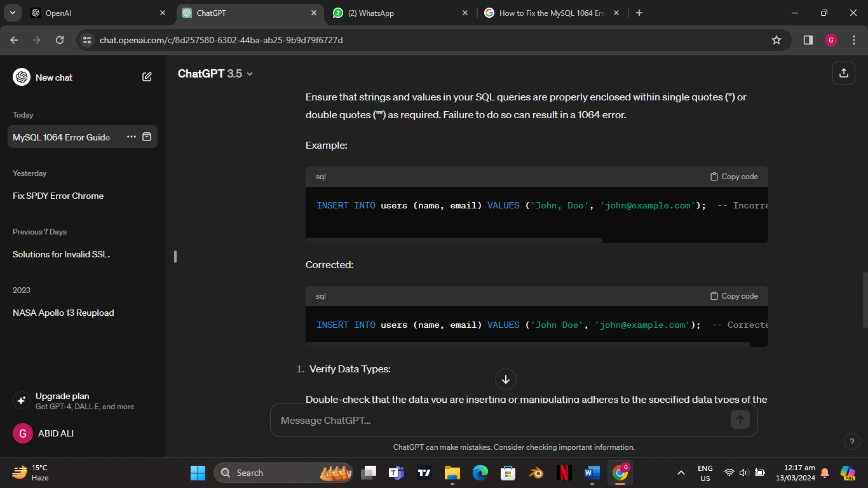
Task: Show hidden system tray icons chevron
Action: 681,473
